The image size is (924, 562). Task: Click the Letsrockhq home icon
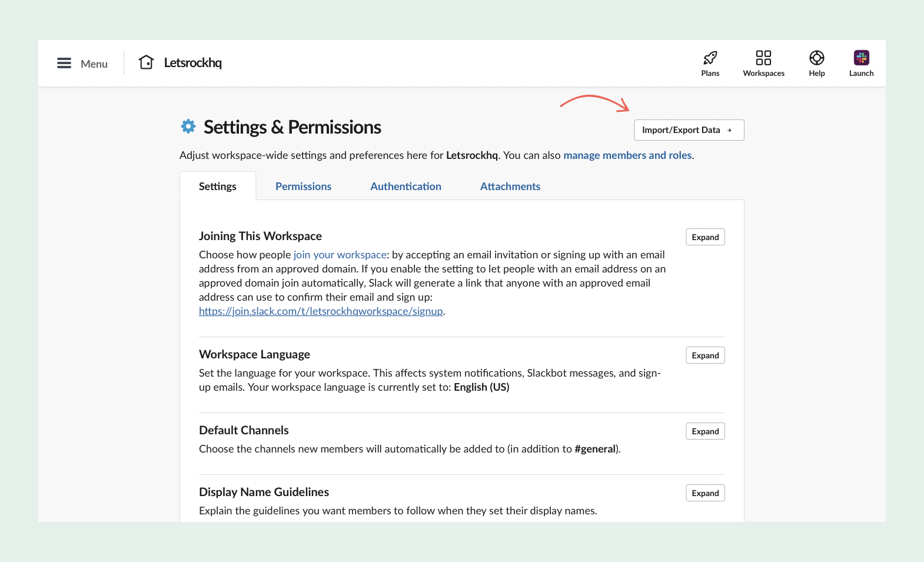click(146, 62)
